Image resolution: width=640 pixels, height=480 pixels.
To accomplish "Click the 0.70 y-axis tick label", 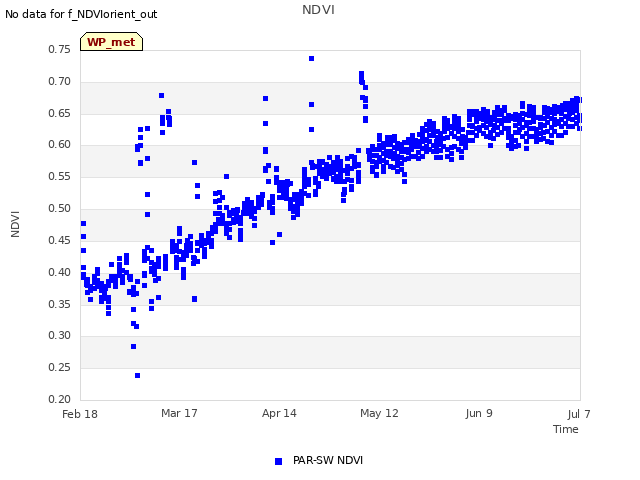I will coord(60,81).
